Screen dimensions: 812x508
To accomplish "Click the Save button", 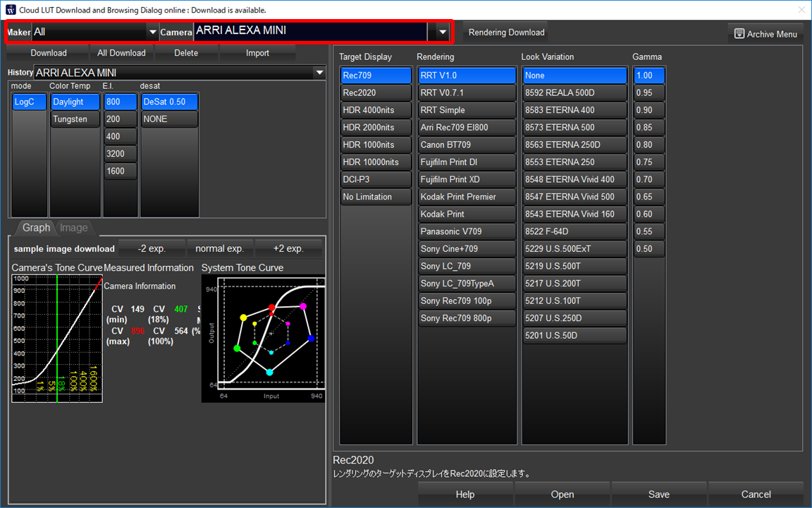I will 659,494.
